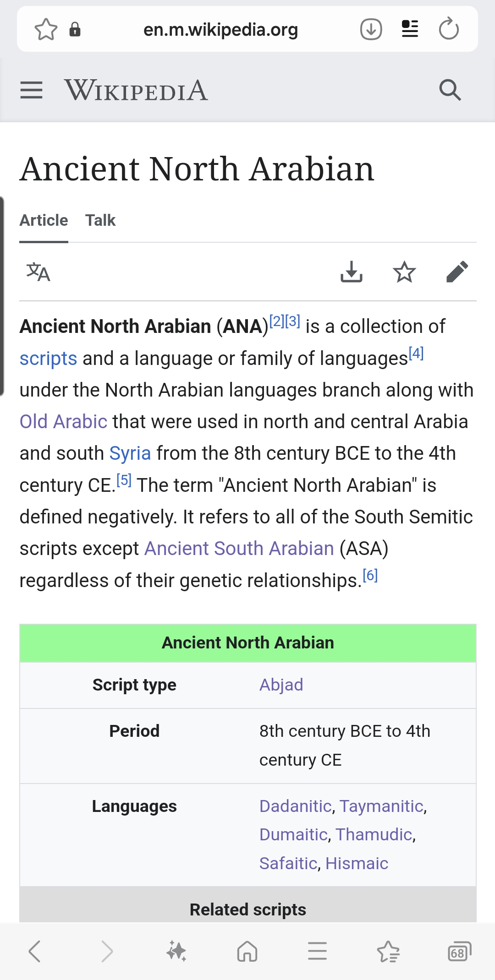Open the article language selector
This screenshot has width=495, height=980.
pos(38,272)
